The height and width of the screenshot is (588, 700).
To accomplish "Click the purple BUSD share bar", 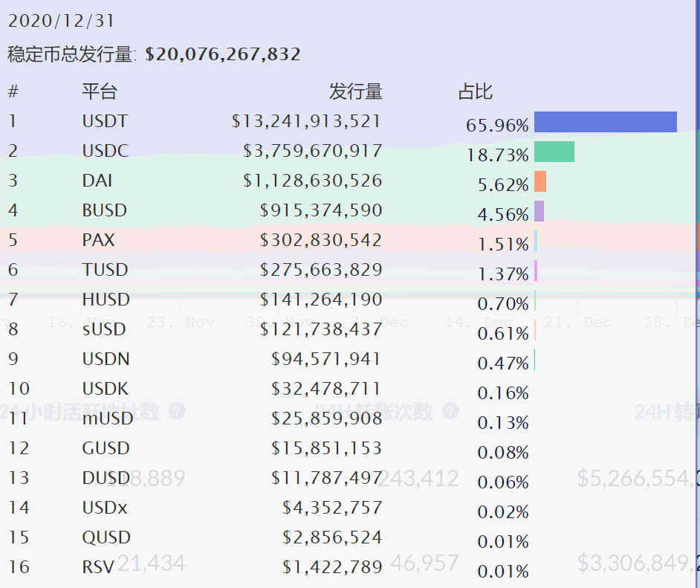I will 539,211.
